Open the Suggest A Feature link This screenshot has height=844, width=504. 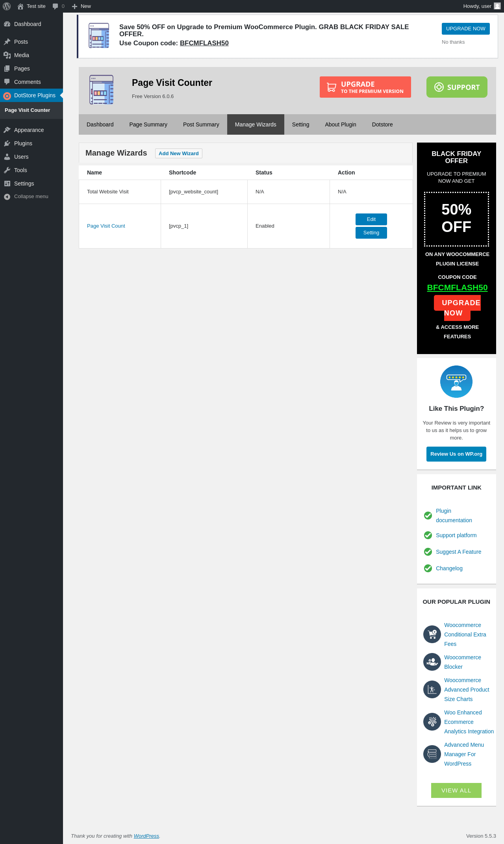click(459, 552)
